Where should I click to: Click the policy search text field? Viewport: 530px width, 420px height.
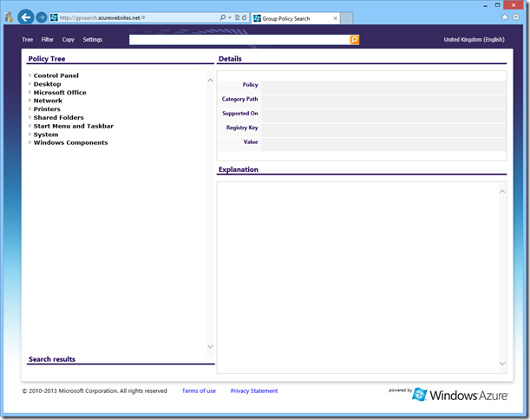tap(239, 40)
